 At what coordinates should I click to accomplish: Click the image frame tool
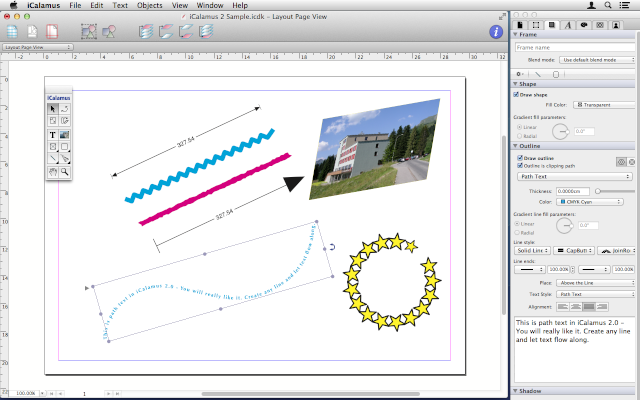[65, 134]
